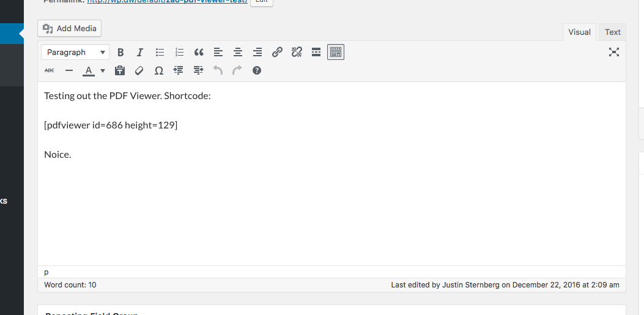Open the Paragraph format dropdown

click(x=75, y=52)
